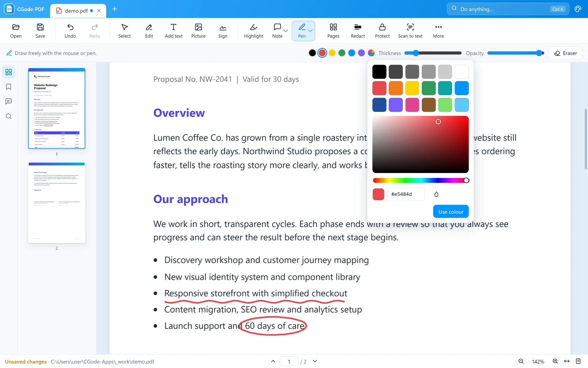Open a file with the Open tool
This screenshot has height=368, width=588.
tap(16, 31)
